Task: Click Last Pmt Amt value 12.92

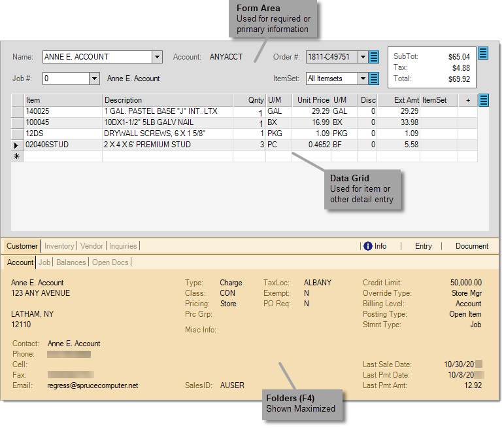Action: (473, 385)
